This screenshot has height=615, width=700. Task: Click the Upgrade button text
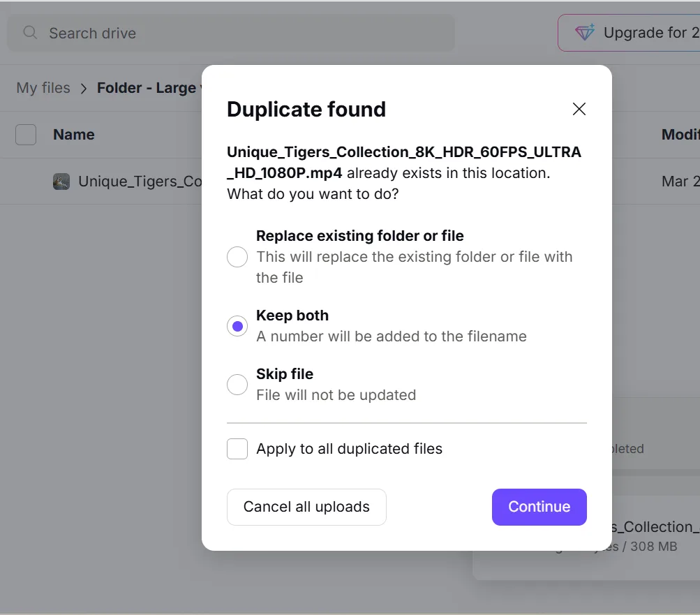coord(649,33)
